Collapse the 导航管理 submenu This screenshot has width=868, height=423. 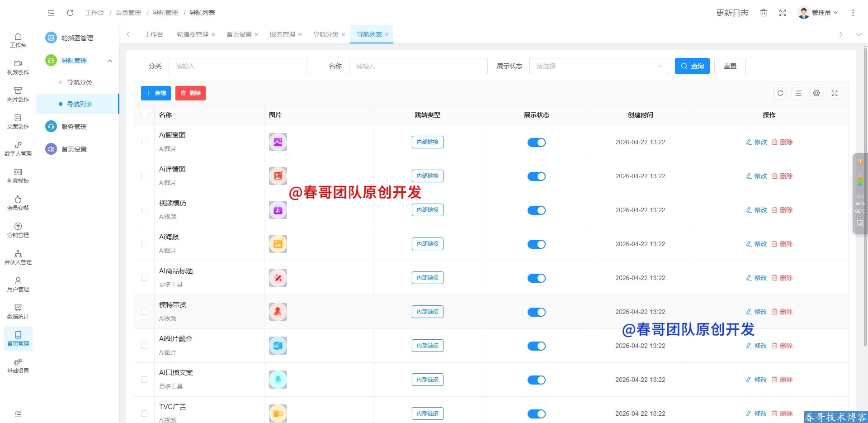tap(110, 61)
